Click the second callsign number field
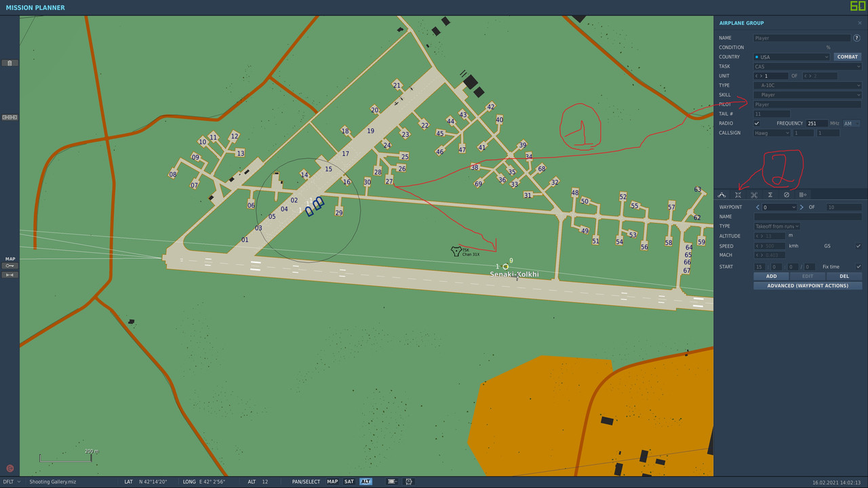Image resolution: width=868 pixels, height=488 pixels. pyautogui.click(x=829, y=133)
